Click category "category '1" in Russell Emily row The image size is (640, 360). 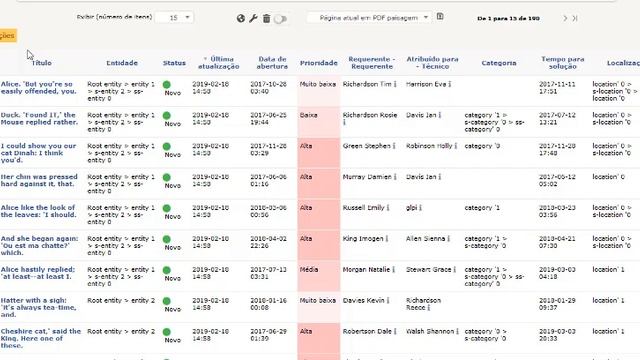(482, 208)
